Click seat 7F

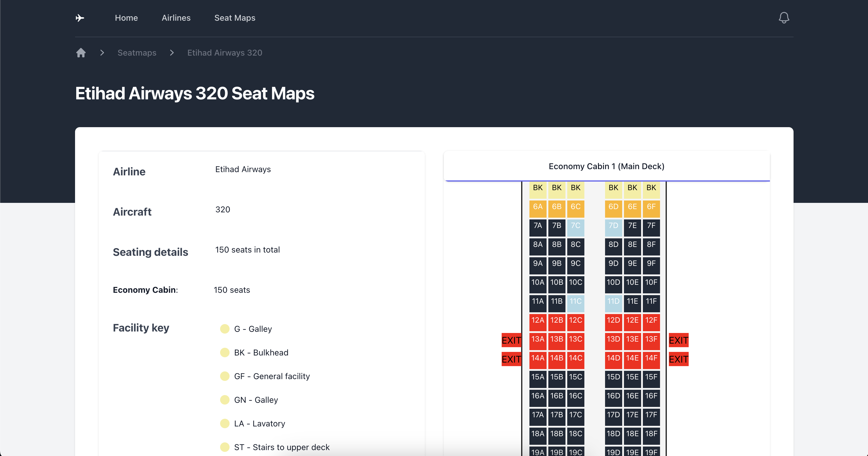tap(651, 228)
